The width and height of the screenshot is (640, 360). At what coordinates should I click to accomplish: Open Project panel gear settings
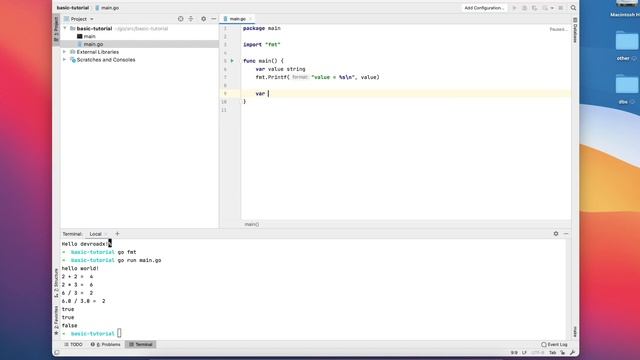[203, 19]
